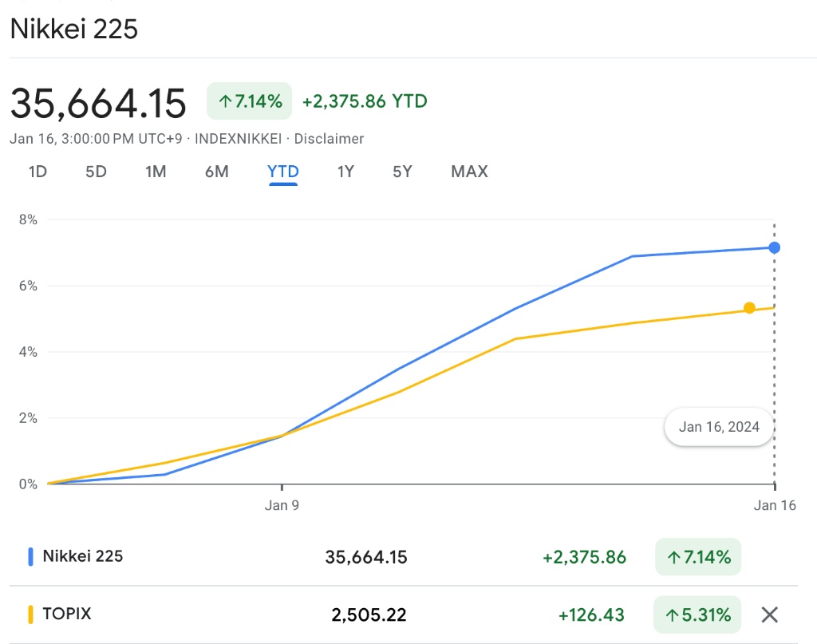817x644 pixels.
Task: View the 5Y time range
Action: 402,172
